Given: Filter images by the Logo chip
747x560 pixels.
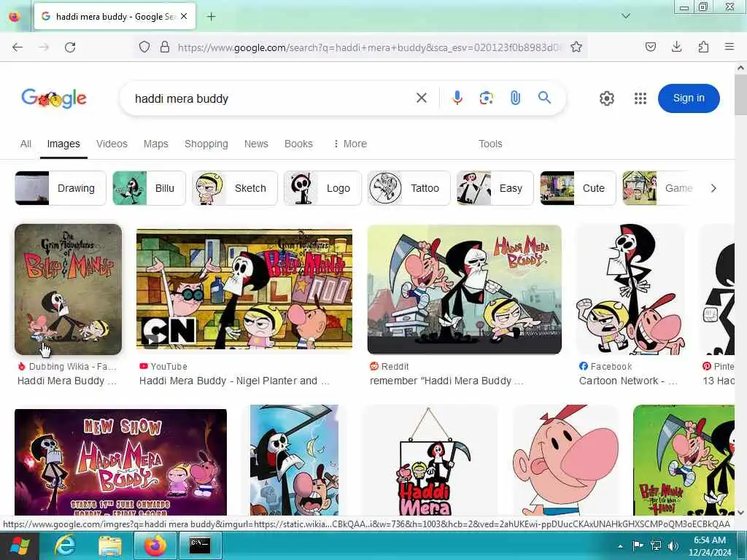Looking at the screenshot, I should 322,188.
